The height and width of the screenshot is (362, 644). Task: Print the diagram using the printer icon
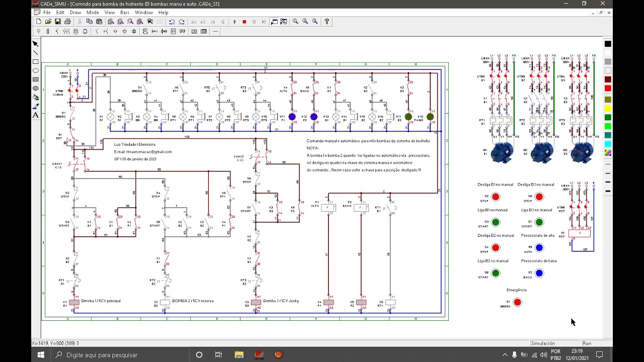[67, 22]
